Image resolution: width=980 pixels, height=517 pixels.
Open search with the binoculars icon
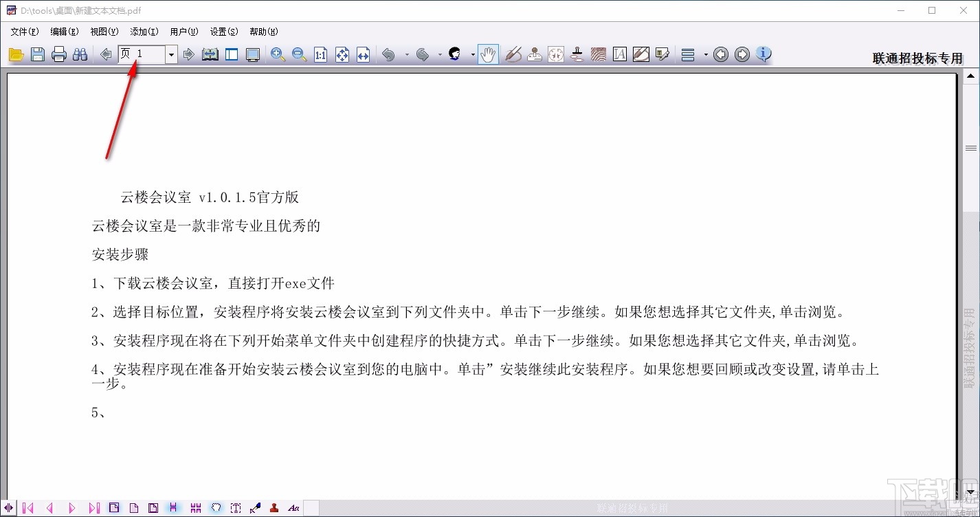tap(80, 55)
